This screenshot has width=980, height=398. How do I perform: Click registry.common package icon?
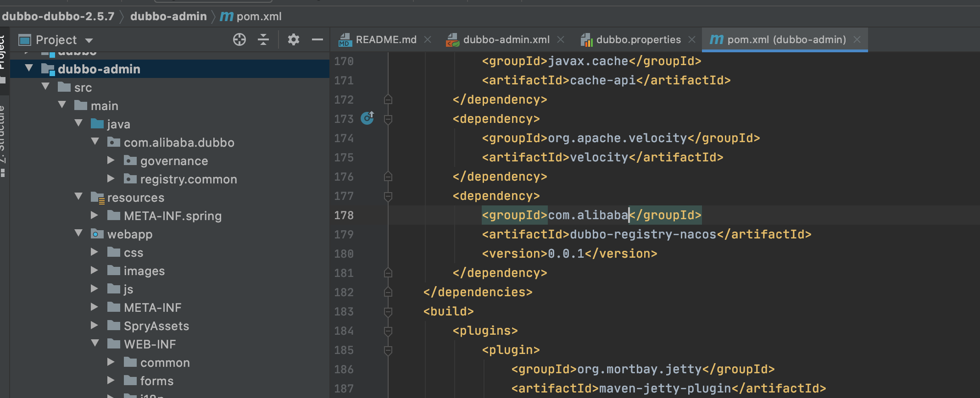pos(130,179)
